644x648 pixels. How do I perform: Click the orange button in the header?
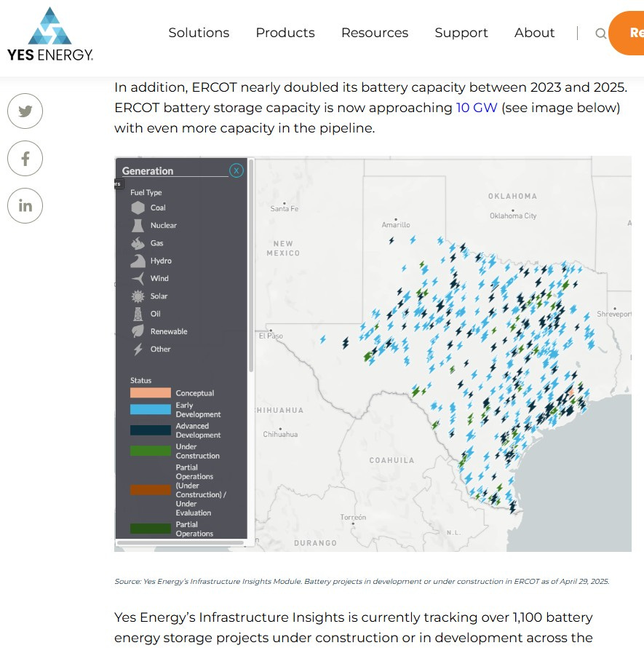627,33
